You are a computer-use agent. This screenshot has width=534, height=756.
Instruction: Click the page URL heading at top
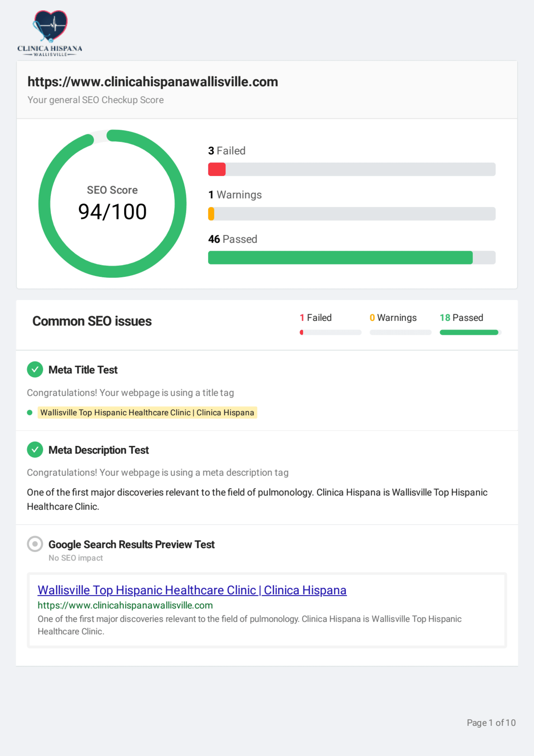tap(153, 82)
